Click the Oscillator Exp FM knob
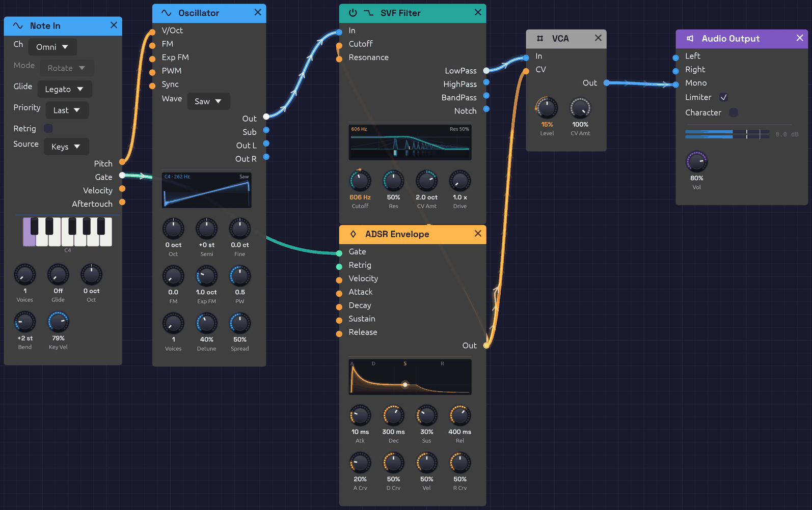 206,276
